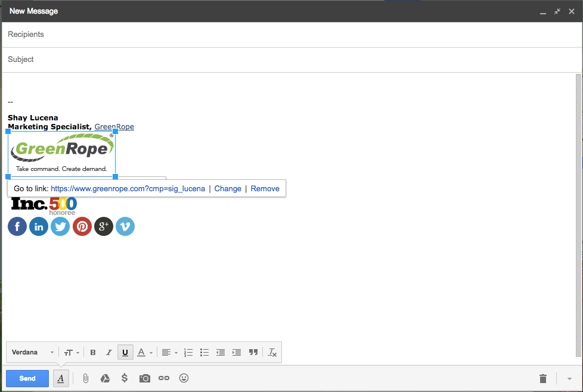Send money using the dollar icon
The image size is (583, 392).
(125, 378)
